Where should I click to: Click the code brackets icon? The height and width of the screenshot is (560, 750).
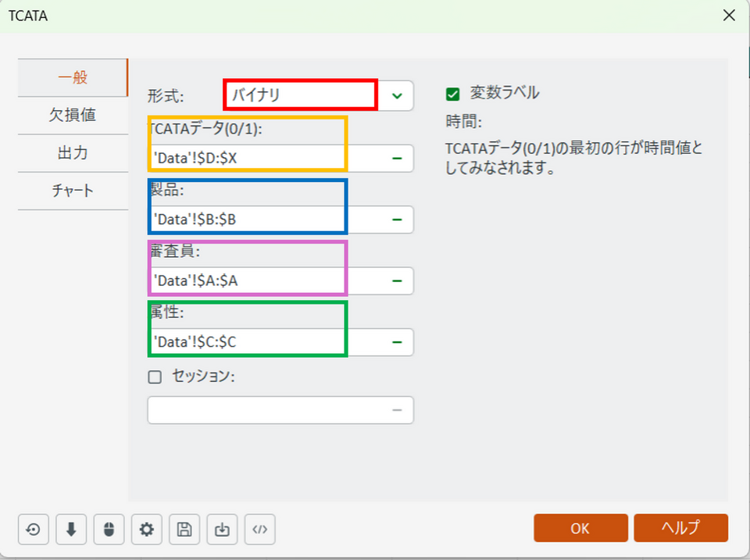[x=260, y=530]
